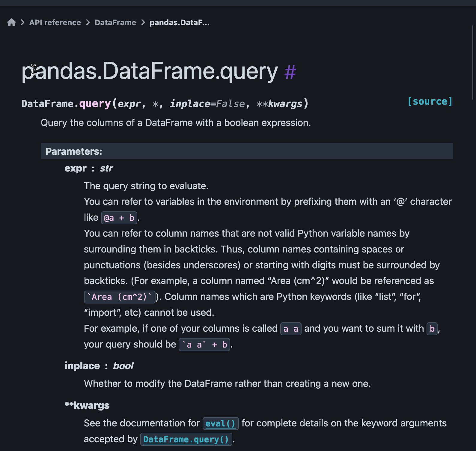The image size is (476, 451).
Task: Click the inplace parameter name
Action: click(x=82, y=366)
